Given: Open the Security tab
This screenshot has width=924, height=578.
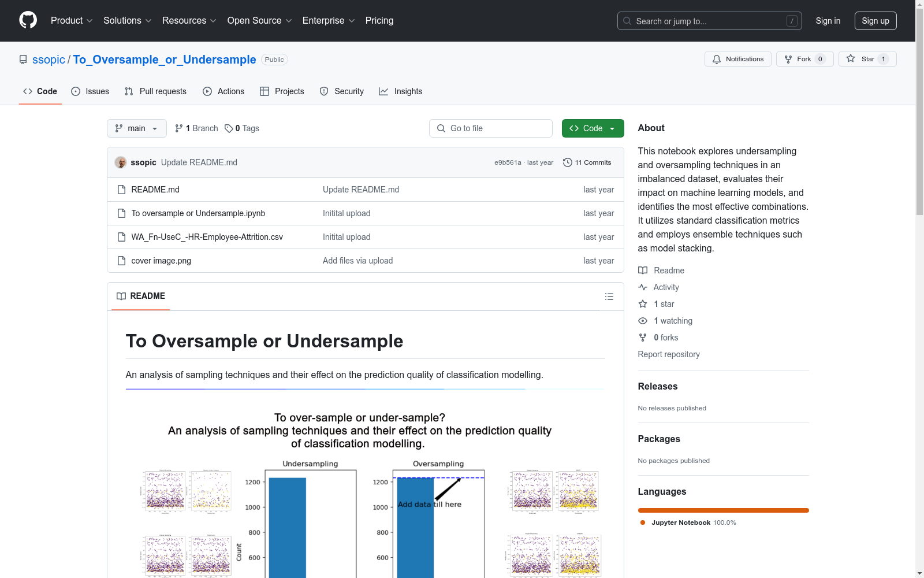Looking at the screenshot, I should pyautogui.click(x=342, y=91).
